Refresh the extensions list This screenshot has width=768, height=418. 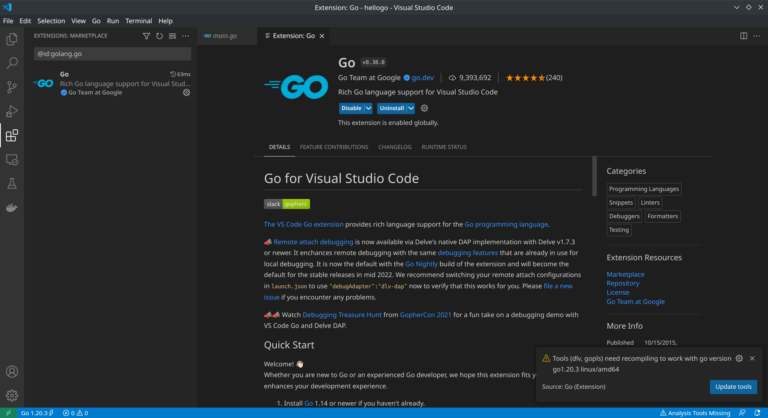click(159, 36)
